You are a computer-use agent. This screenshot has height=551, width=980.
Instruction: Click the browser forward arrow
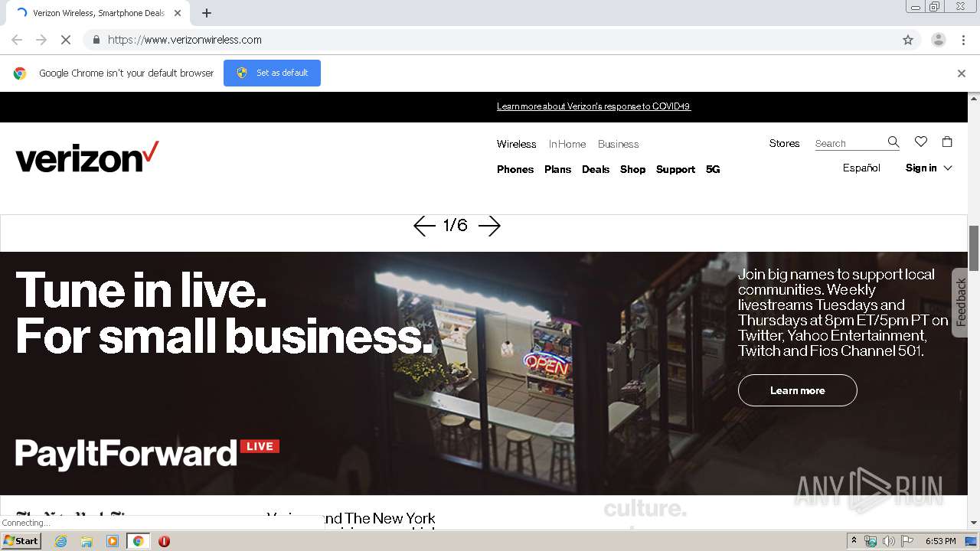click(41, 40)
